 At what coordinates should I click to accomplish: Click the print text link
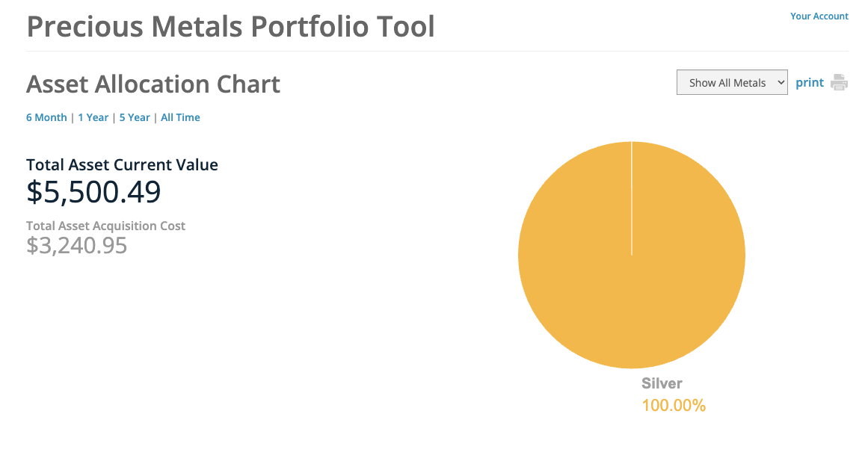[x=810, y=83]
